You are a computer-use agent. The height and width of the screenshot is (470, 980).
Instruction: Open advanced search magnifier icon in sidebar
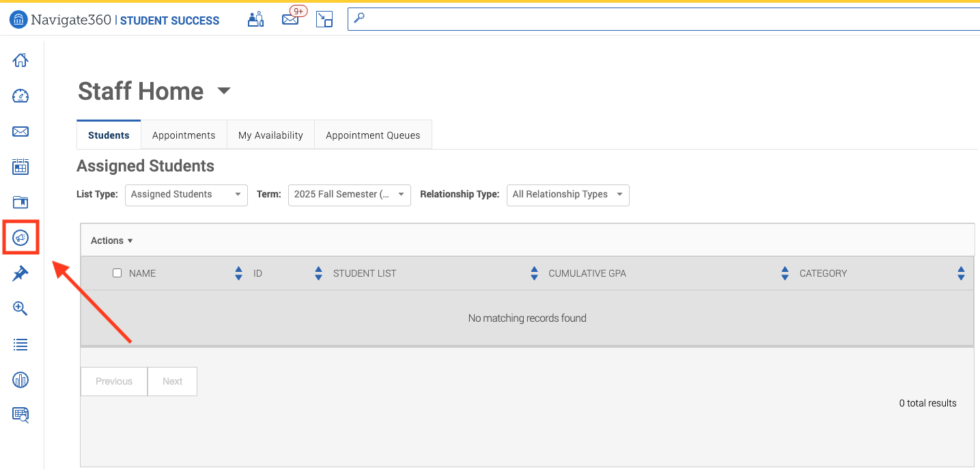coord(20,309)
